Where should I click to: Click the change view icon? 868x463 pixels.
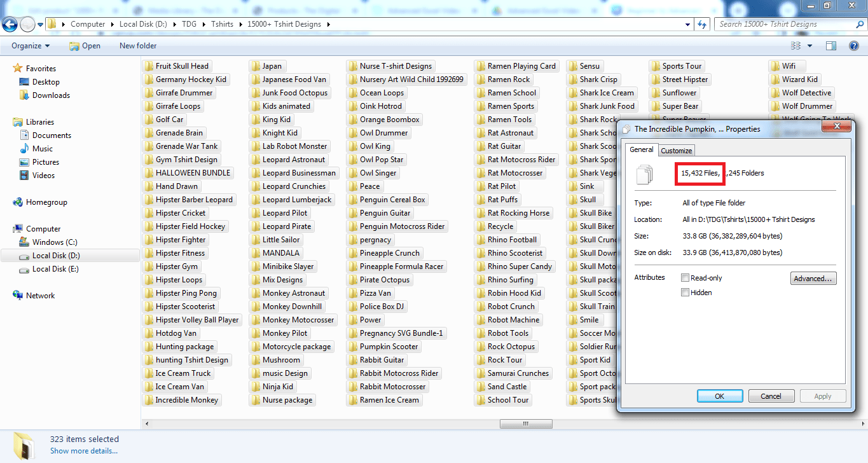(796, 46)
